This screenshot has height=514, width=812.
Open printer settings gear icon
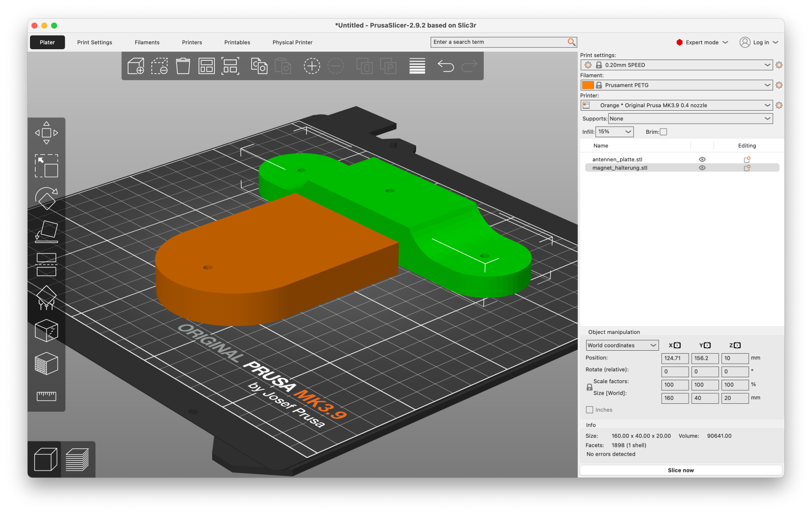pos(779,105)
